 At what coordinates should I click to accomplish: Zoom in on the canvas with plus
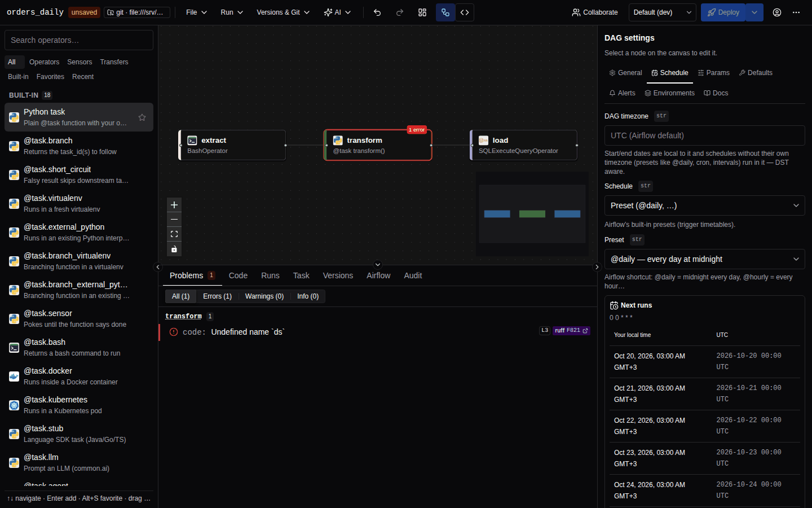[x=174, y=205]
